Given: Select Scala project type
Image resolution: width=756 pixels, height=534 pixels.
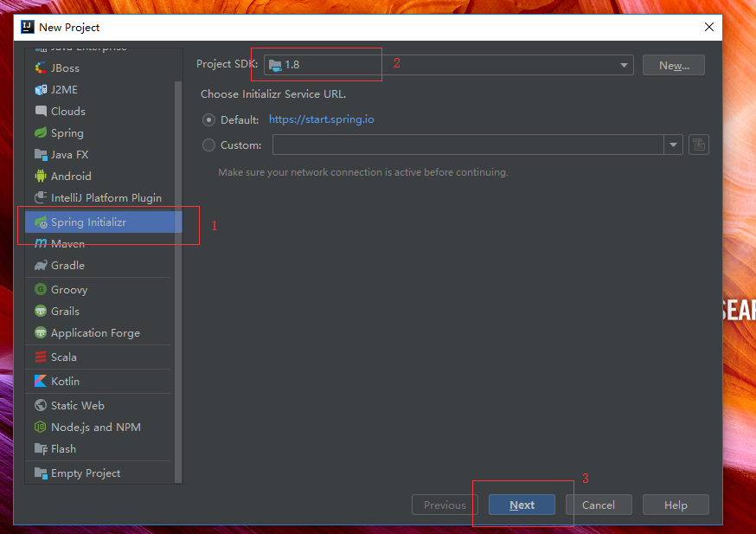Looking at the screenshot, I should 104,357.
